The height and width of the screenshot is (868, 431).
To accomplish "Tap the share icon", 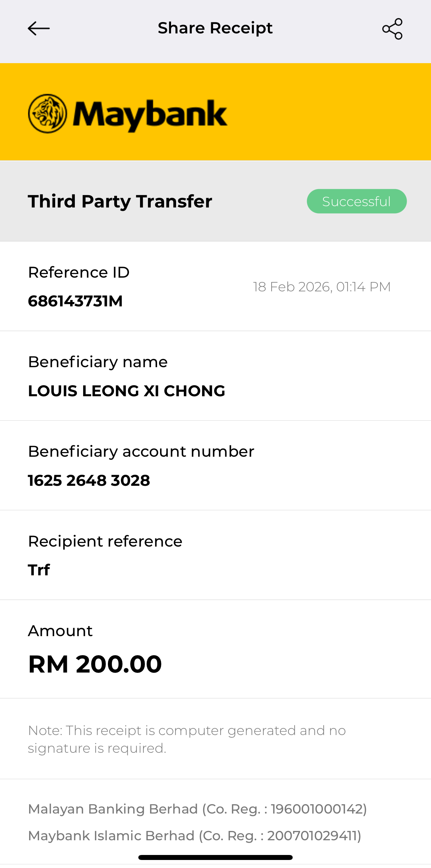I will (392, 29).
